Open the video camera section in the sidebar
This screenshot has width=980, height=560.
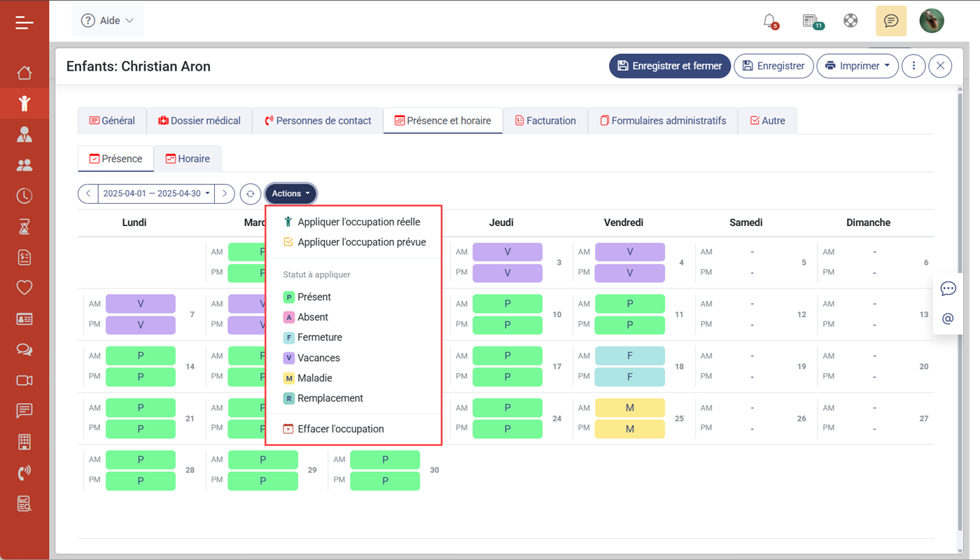pyautogui.click(x=24, y=380)
